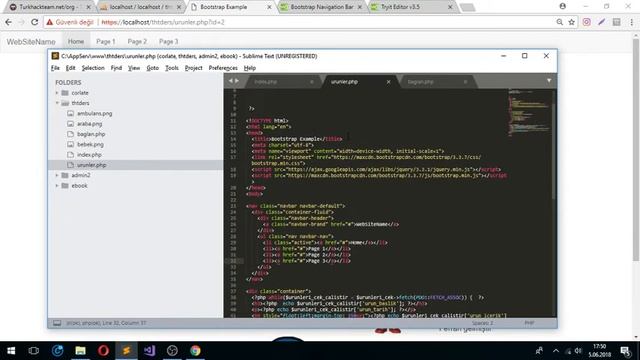Click the volume tray icon

tap(578, 351)
